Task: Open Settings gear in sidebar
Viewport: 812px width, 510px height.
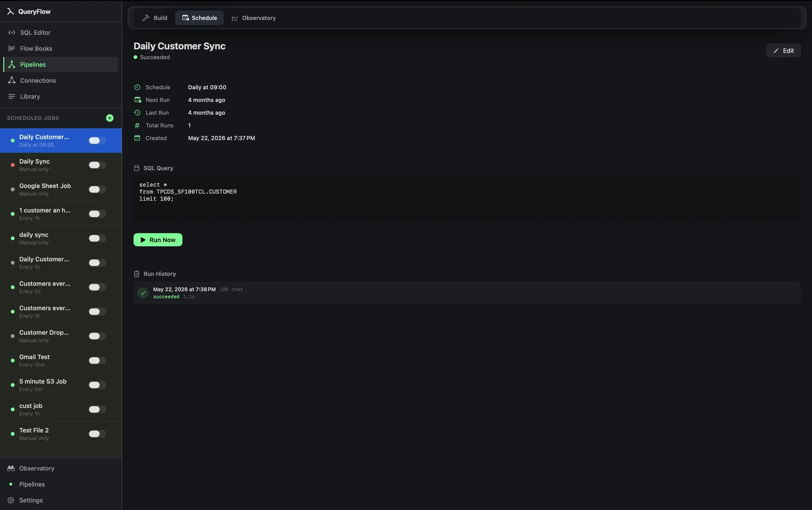Action: pos(61,500)
